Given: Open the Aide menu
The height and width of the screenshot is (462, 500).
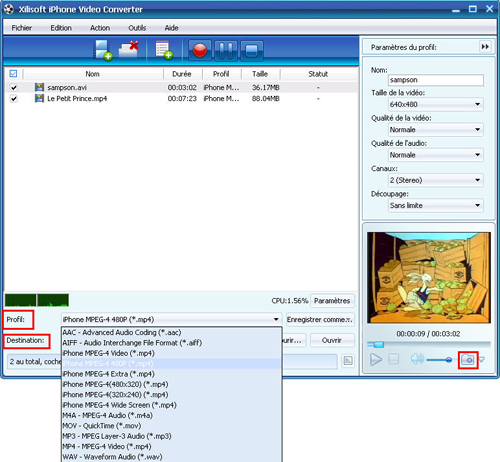Looking at the screenshot, I should 171,28.
